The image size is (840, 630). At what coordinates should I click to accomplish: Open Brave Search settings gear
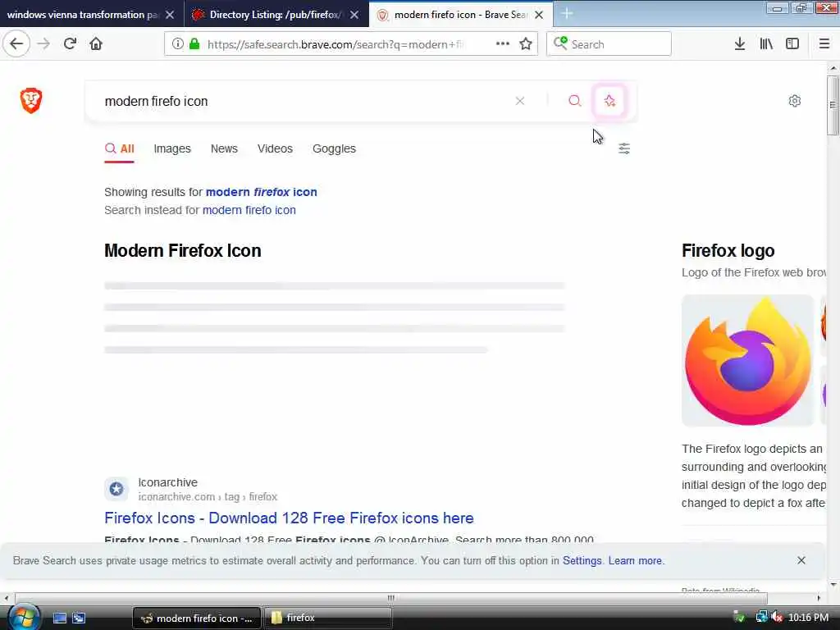(794, 101)
